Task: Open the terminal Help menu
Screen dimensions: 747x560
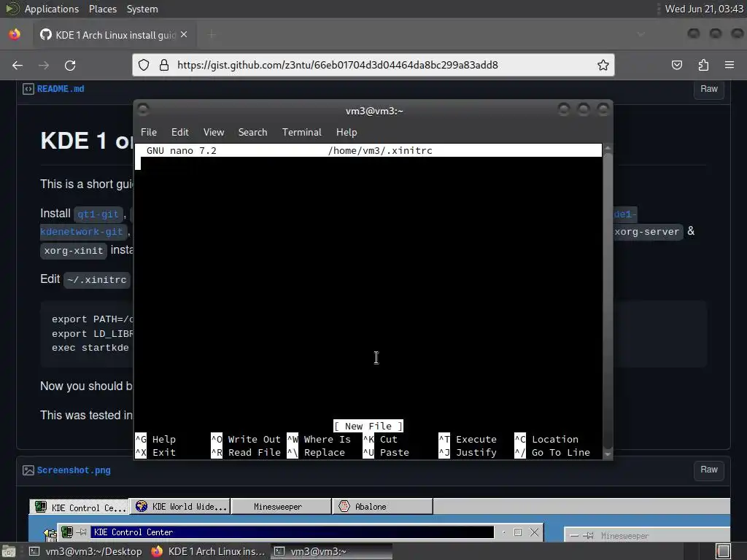Action: 347,133
